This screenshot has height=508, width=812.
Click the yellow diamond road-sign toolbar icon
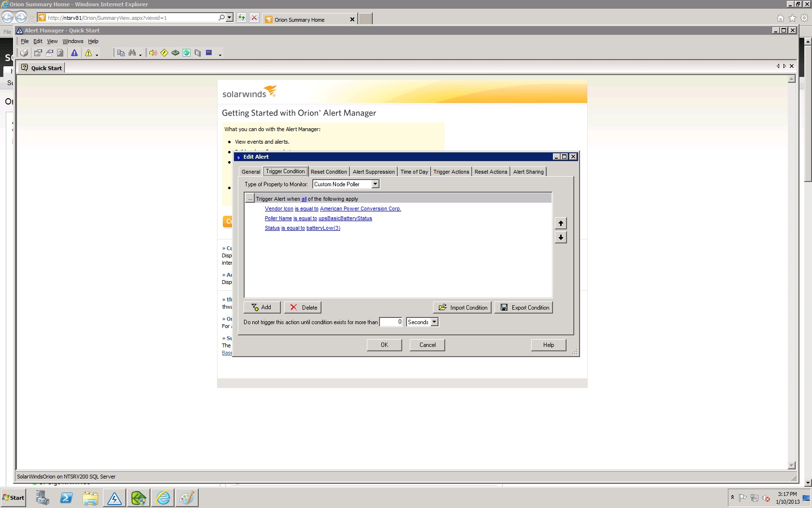point(164,53)
